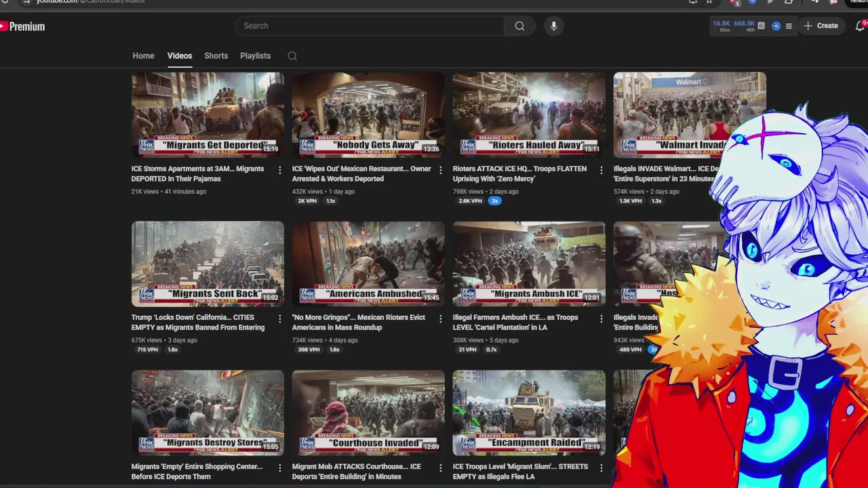The image size is (868, 488).
Task: Open options for 'Migrants Empty Shopping Center' video
Action: coord(279,468)
